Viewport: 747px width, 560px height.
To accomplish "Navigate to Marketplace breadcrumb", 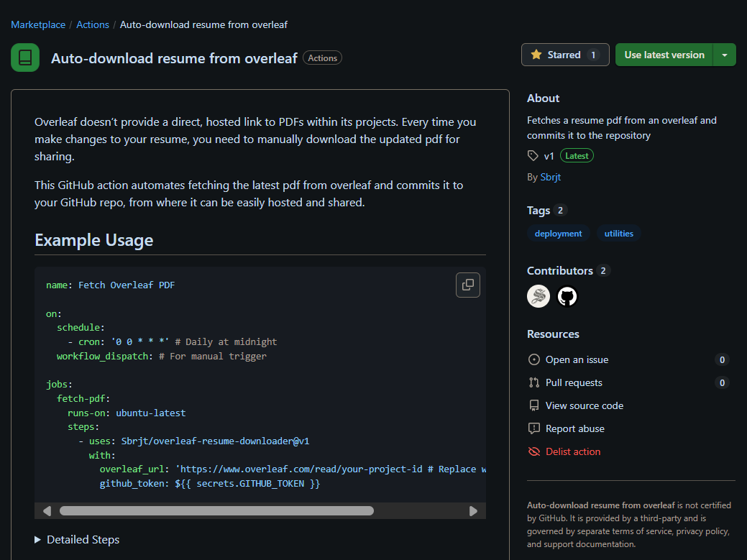I will tap(37, 24).
